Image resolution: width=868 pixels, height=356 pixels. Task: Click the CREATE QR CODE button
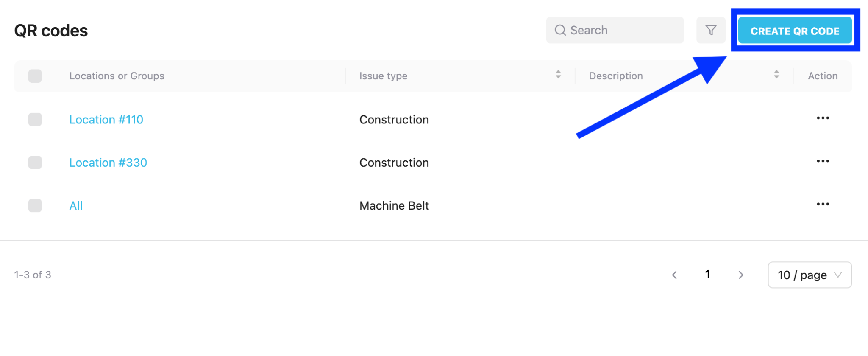tap(795, 31)
